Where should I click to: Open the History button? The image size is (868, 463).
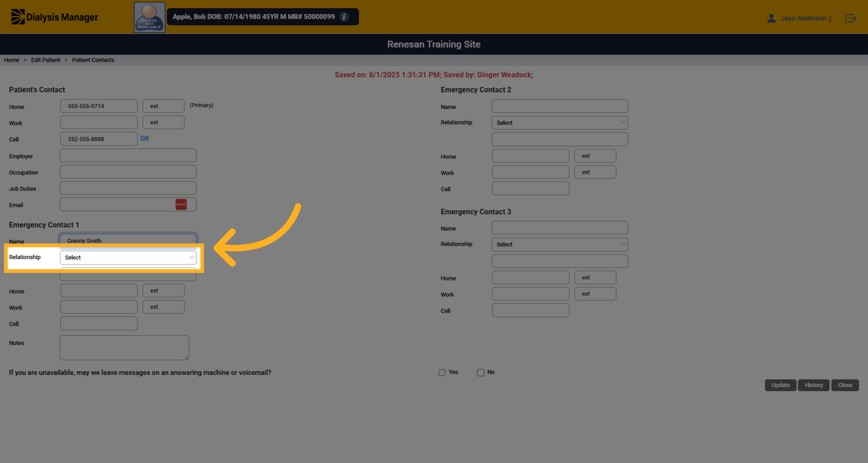click(814, 385)
